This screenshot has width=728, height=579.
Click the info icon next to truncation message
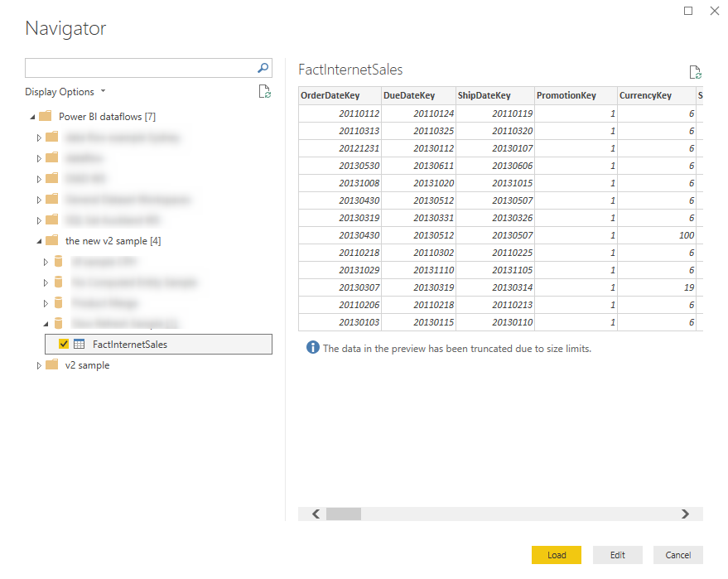(x=312, y=348)
